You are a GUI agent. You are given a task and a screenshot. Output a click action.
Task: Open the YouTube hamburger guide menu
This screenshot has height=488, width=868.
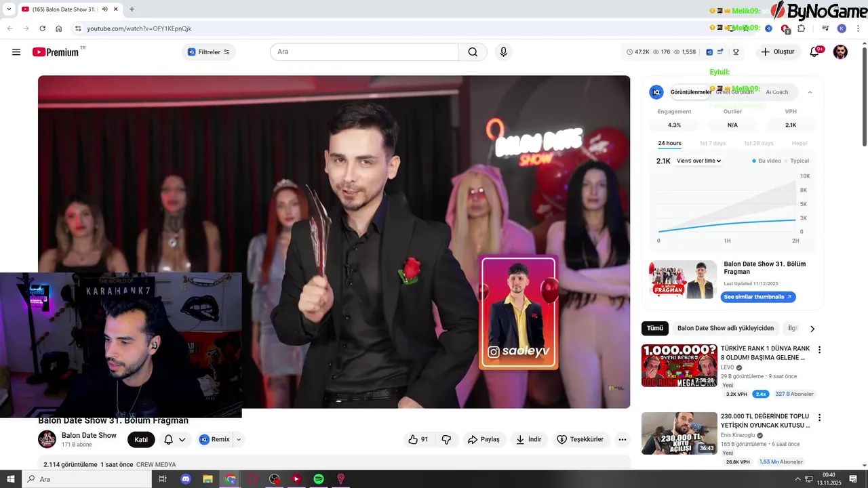(16, 52)
